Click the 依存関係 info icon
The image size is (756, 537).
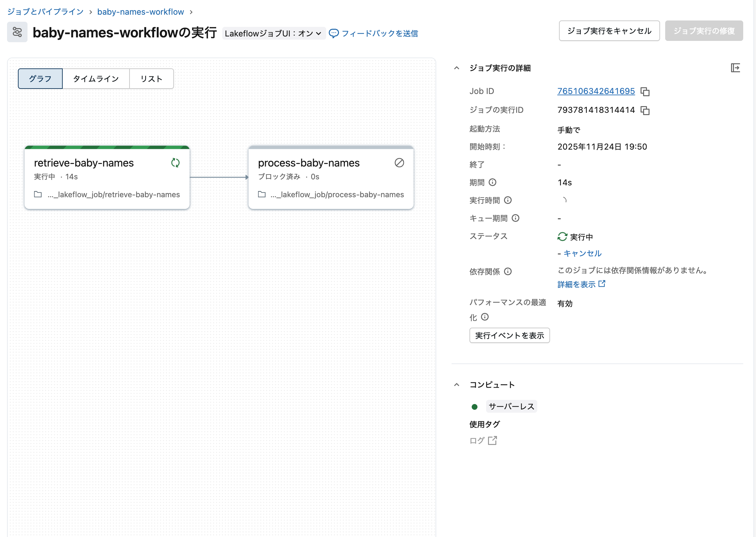508,271
